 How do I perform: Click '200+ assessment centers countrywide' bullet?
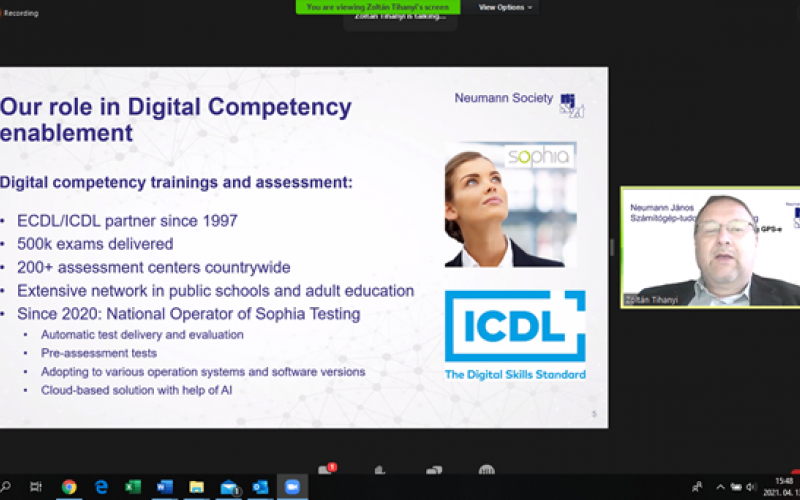click(x=154, y=267)
